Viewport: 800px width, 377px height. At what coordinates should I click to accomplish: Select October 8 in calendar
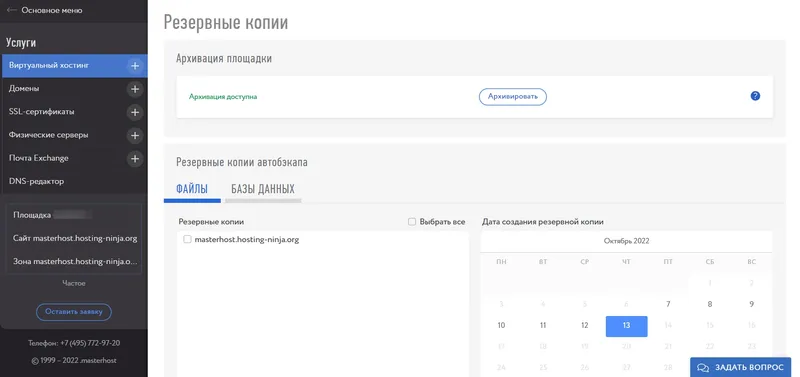tap(710, 305)
